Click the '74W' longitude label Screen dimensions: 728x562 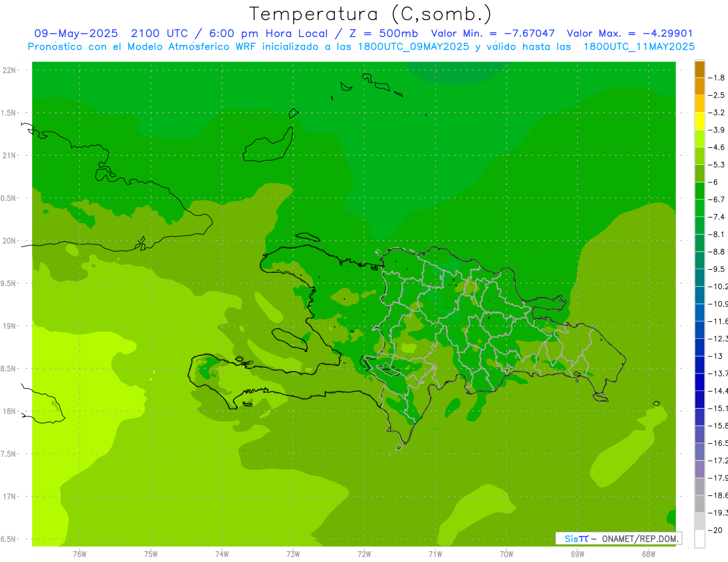click(x=222, y=554)
